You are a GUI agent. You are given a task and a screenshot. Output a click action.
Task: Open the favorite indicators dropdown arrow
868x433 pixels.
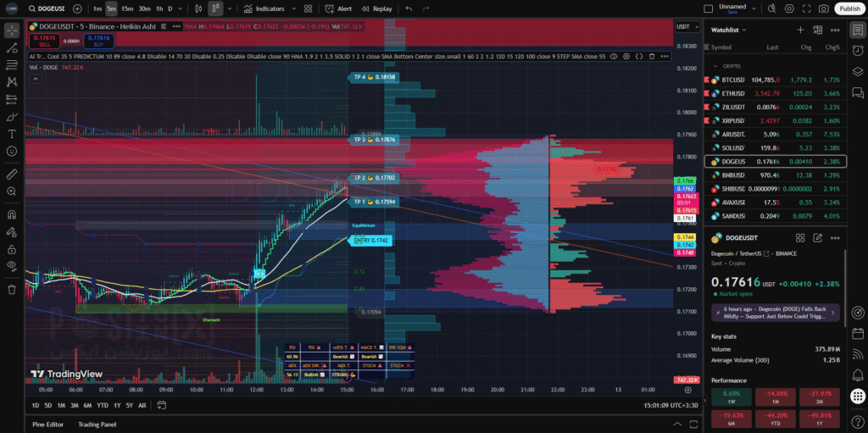[294, 8]
